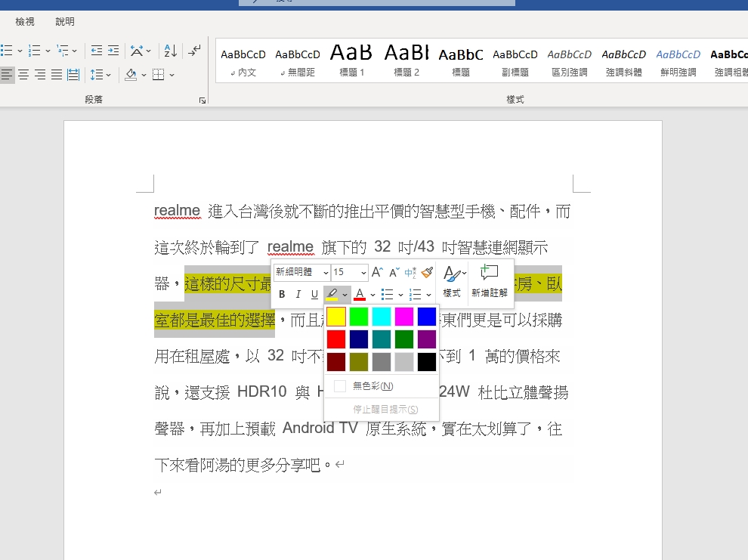
Task: Click the sort A-Z icon in ribbon
Action: (170, 51)
